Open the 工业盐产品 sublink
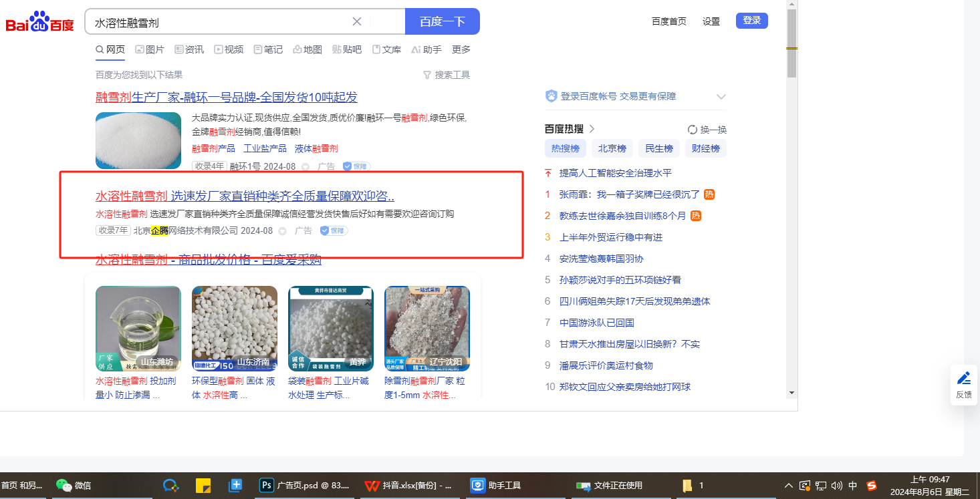980x499 pixels. click(x=265, y=148)
